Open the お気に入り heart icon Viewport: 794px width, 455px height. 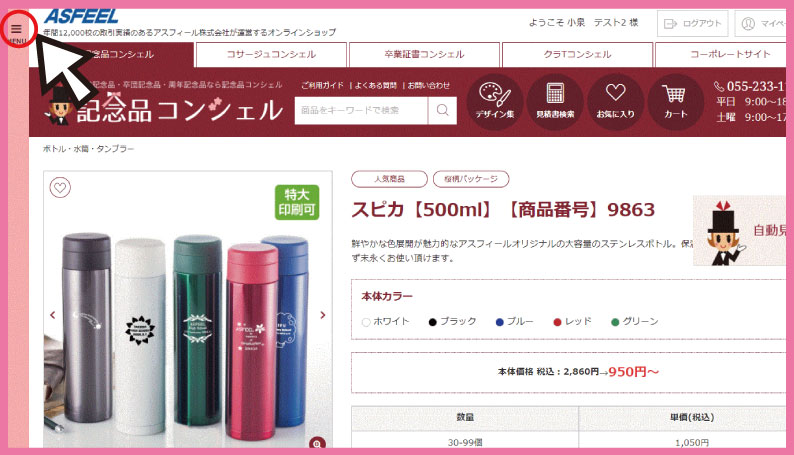(615, 102)
